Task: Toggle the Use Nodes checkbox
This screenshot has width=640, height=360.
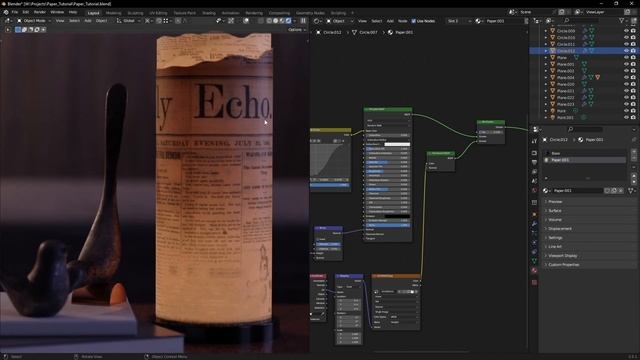Action: (413, 20)
